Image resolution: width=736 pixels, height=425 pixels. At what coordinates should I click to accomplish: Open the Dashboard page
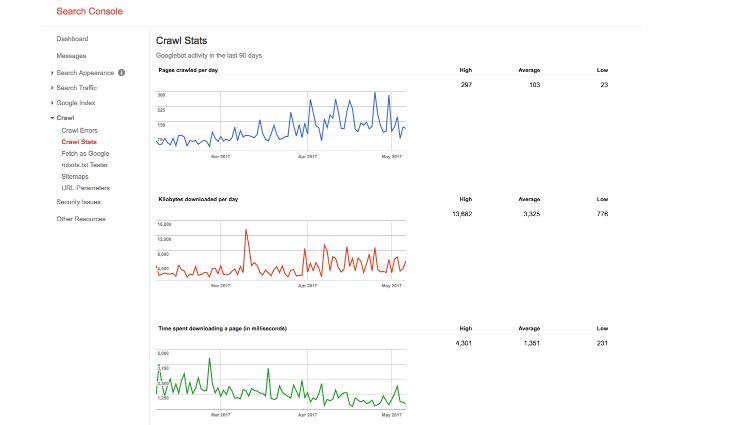[72, 39]
